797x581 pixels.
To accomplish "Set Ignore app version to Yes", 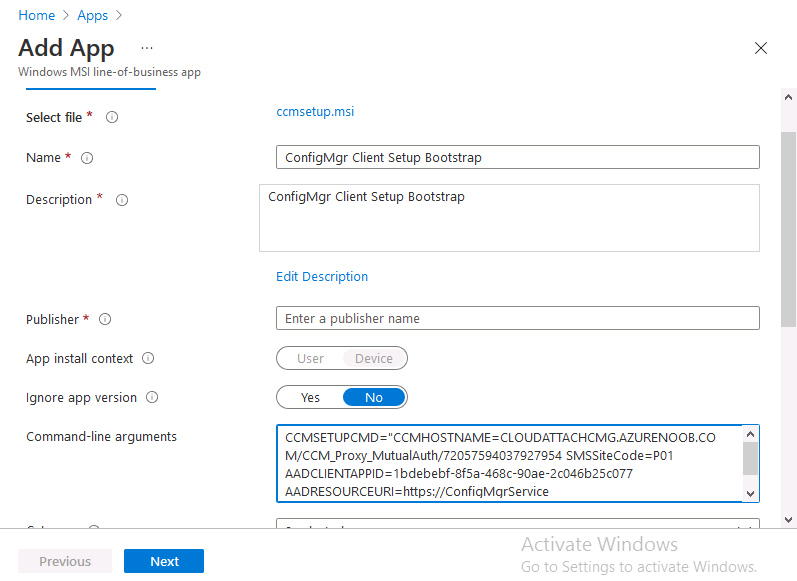I will [x=310, y=397].
